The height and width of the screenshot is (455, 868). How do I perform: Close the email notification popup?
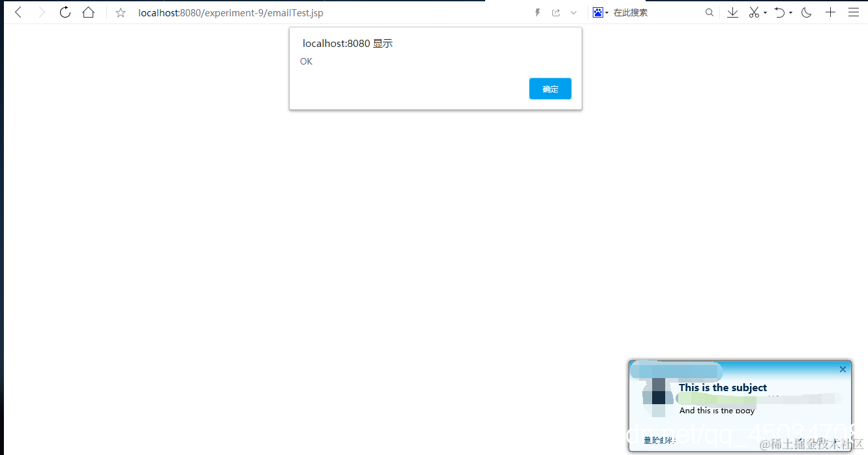[x=842, y=369]
